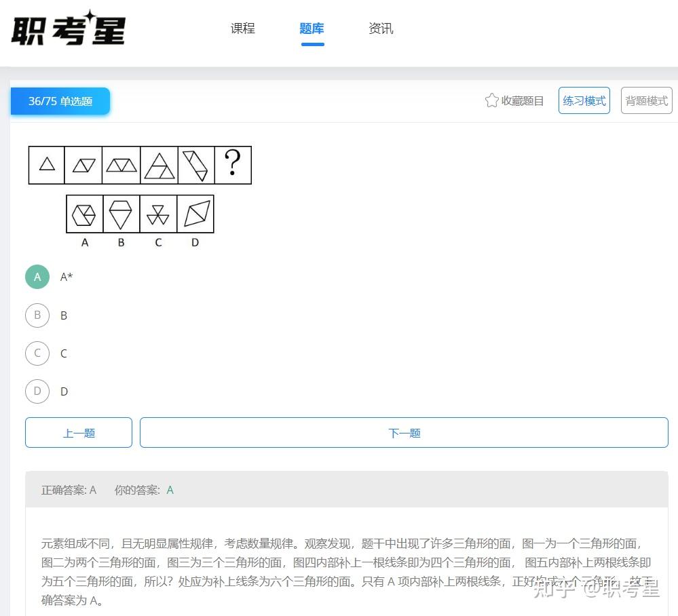Viewport: 678px width, 616px height.
Task: Go to the previous question with 上一题
Action: 78,432
